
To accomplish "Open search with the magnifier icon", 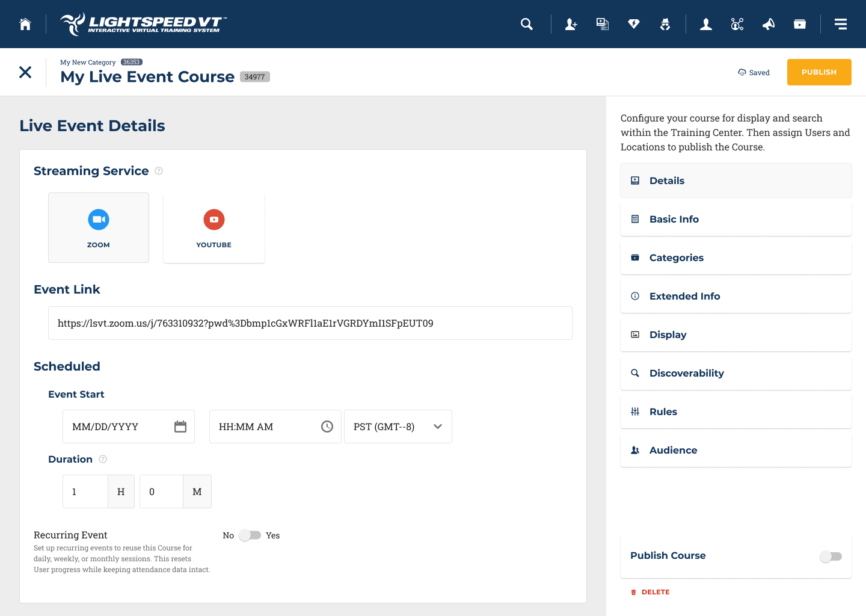I will point(527,24).
